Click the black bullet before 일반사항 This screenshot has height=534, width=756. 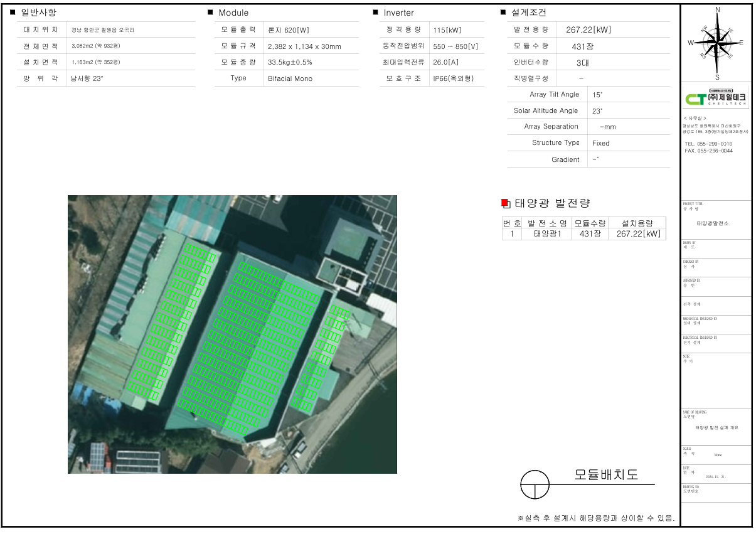pos(13,13)
